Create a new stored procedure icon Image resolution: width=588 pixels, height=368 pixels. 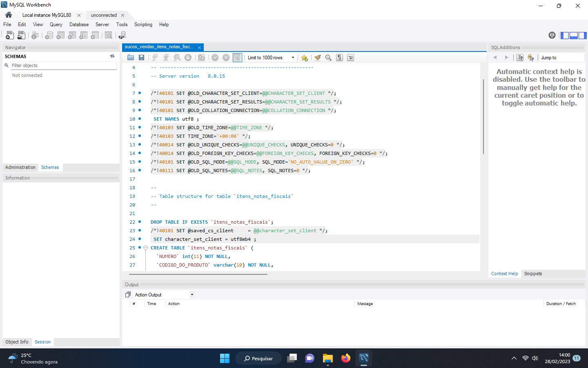83,36
